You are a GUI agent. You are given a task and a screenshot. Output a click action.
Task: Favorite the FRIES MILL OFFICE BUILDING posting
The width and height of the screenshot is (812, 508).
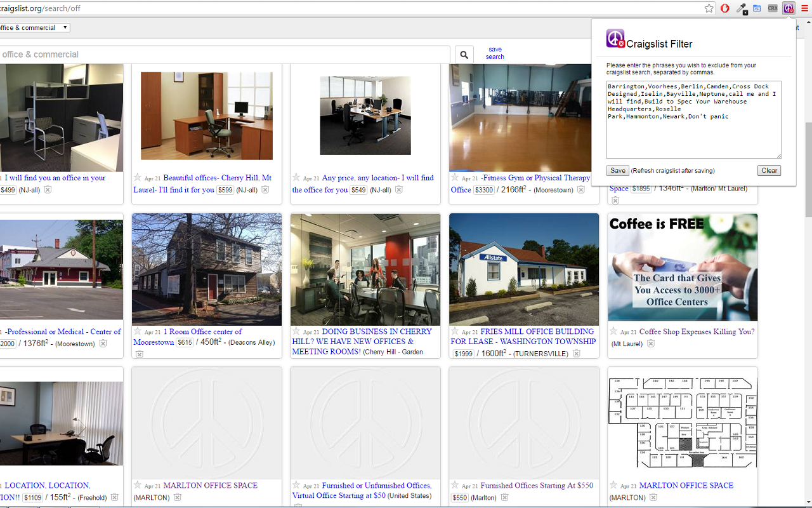click(455, 331)
